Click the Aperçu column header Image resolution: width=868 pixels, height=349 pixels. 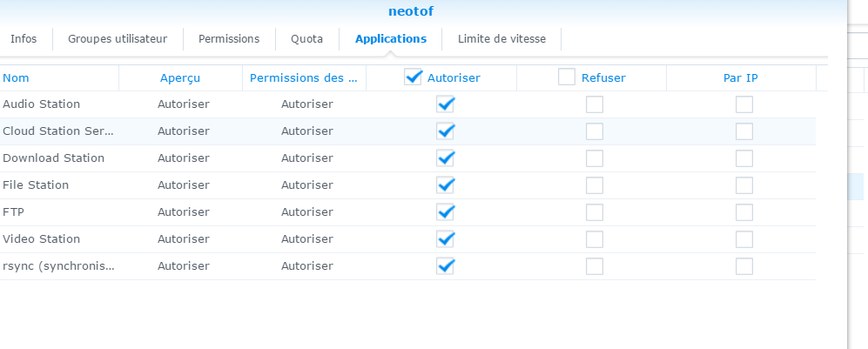pos(180,78)
